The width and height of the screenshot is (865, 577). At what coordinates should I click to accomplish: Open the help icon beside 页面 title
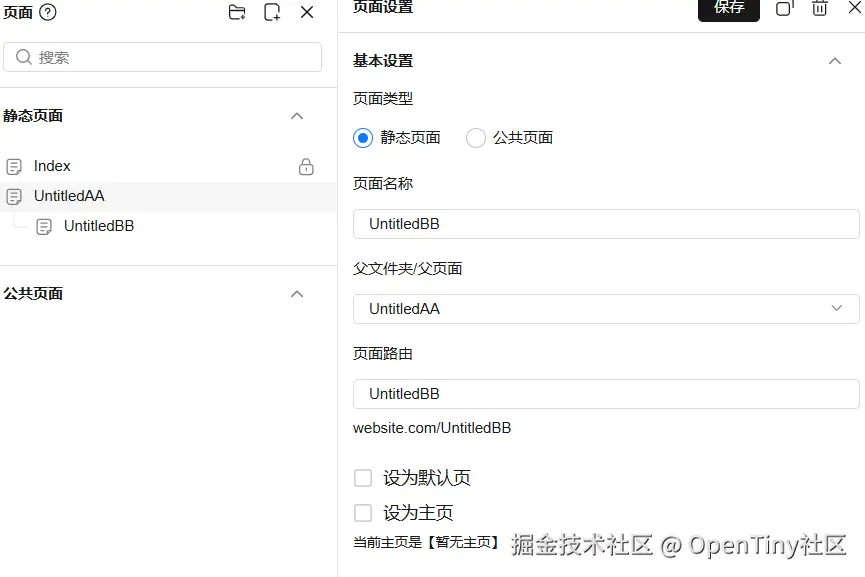pyautogui.click(x=48, y=12)
